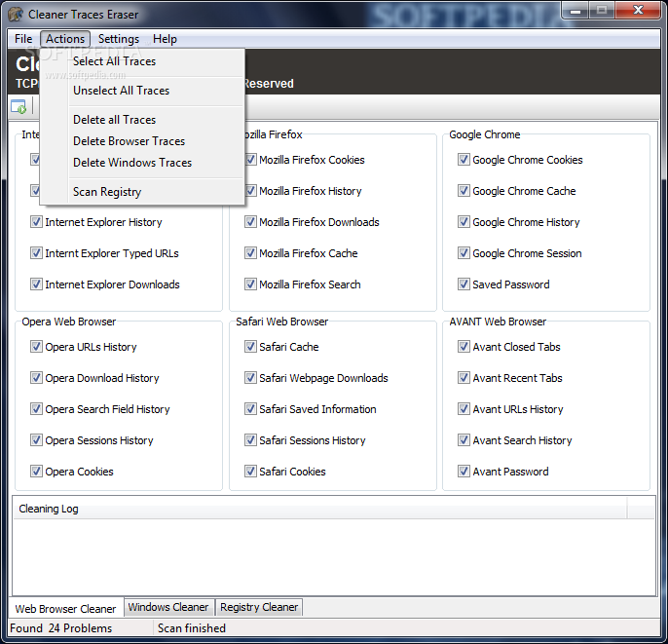668x644 pixels.
Task: Choose Delete Browser Traces menu entry
Action: tap(142, 141)
